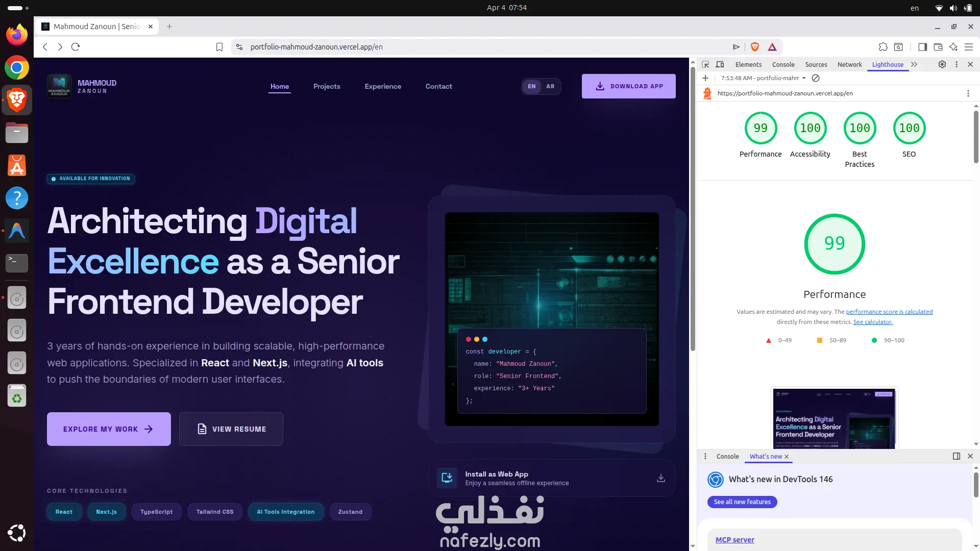Bookmark this page icon

point(219,47)
